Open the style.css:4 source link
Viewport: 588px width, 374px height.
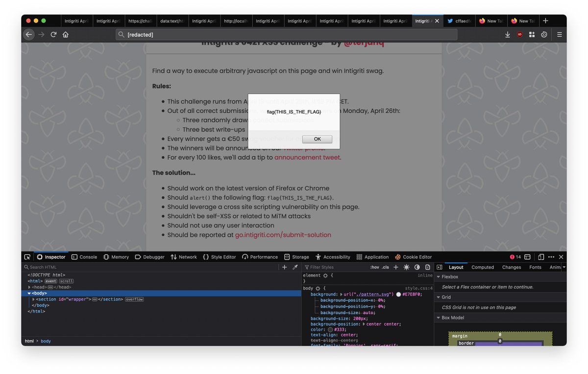pyautogui.click(x=418, y=288)
